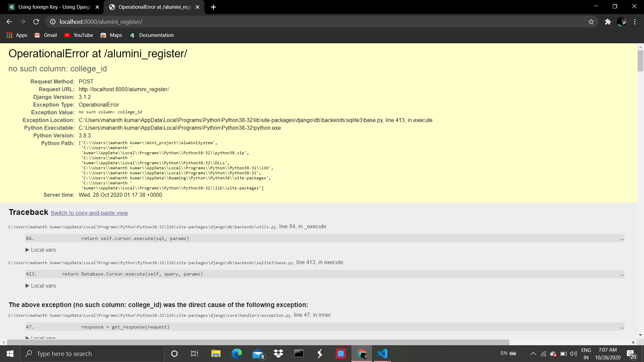
Task: Open the Extensions puzzle icon
Action: click(x=608, y=22)
